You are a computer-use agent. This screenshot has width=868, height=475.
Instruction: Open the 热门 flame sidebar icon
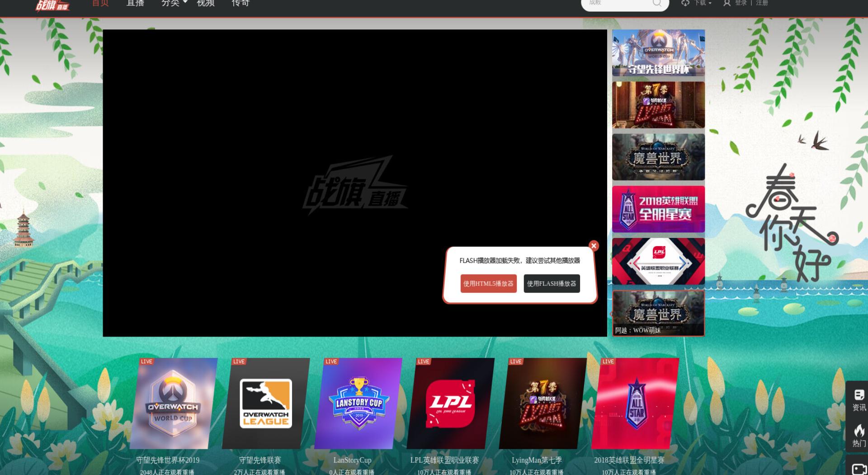[859, 436]
